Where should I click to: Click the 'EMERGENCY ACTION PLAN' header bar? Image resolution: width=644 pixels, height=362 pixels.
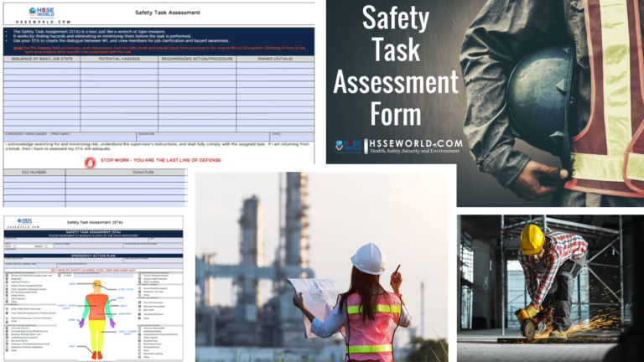coord(93,256)
